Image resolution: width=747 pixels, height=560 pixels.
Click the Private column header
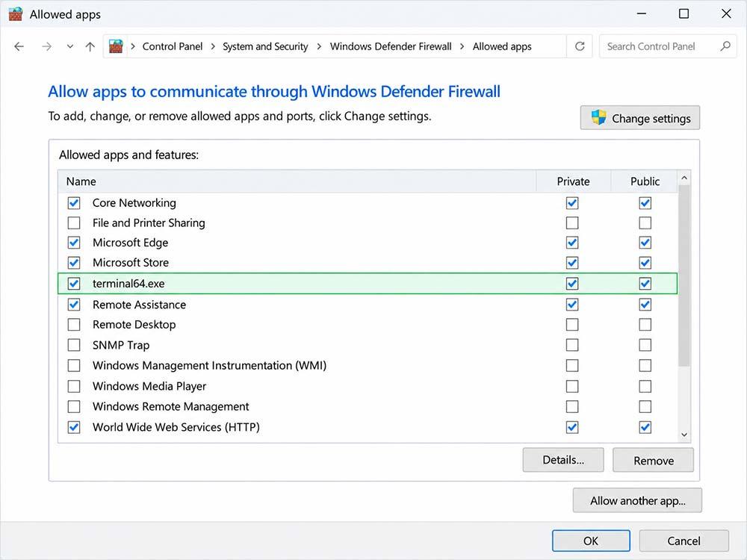pos(573,181)
